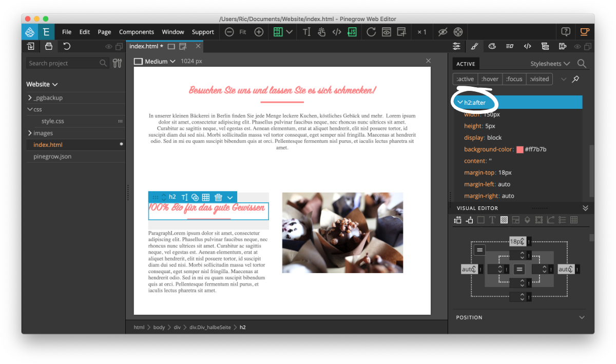Refresh the page with the reload icon
The image size is (616, 364).
(x=371, y=32)
